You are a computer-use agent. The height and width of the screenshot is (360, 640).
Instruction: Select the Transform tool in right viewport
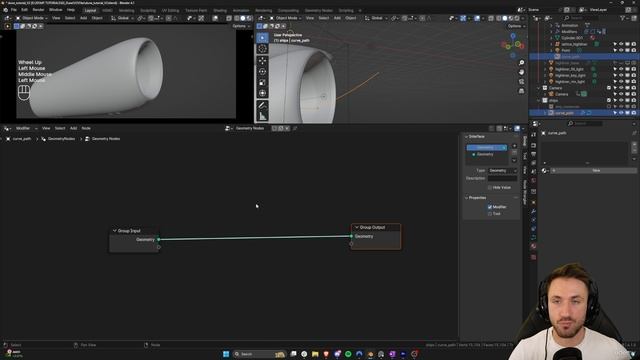pyautogui.click(x=262, y=93)
